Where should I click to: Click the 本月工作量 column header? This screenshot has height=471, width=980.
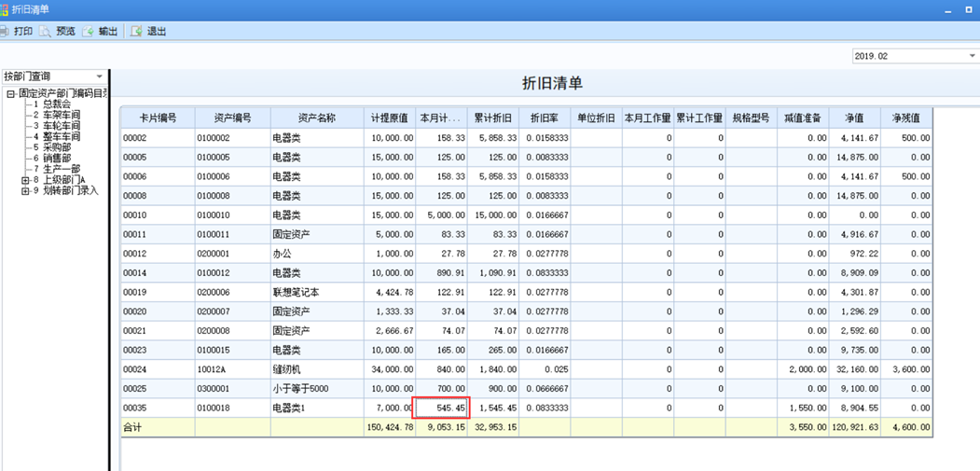[x=647, y=118]
